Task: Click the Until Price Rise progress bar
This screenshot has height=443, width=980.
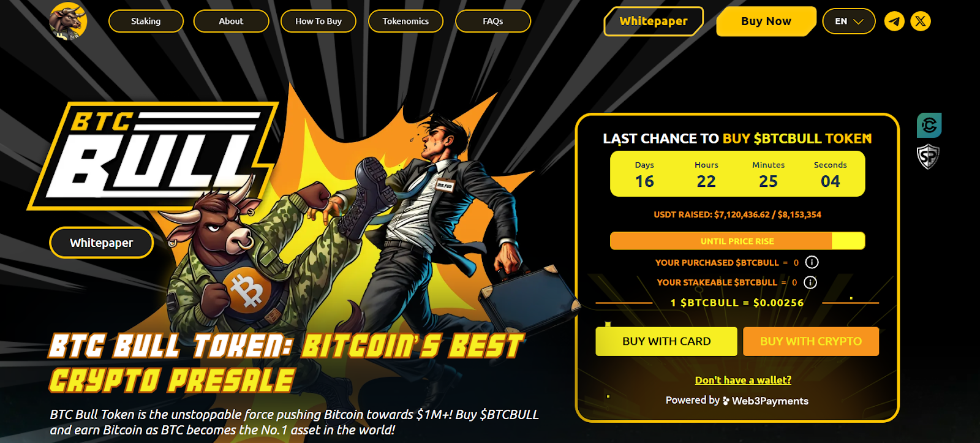Action: (737, 241)
